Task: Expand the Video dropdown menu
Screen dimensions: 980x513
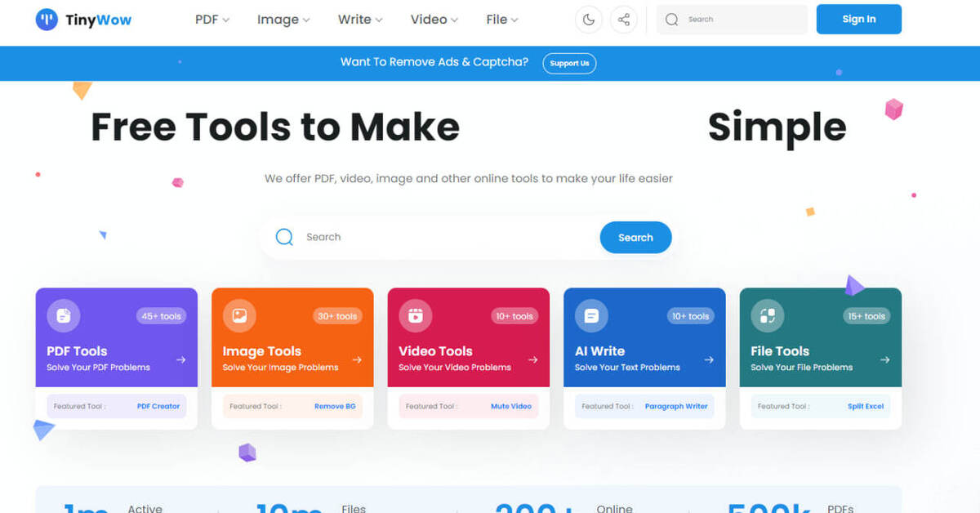Action: click(x=434, y=20)
